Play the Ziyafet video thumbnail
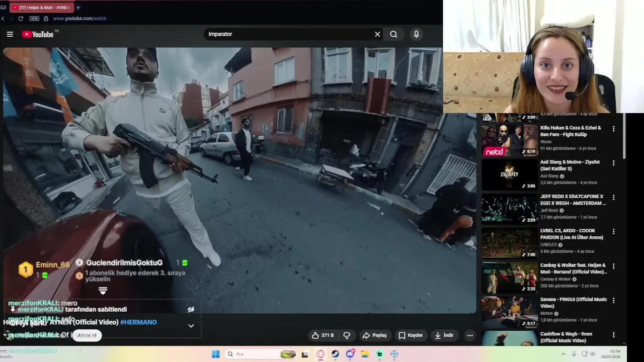Image resolution: width=644 pixels, height=362 pixels. (x=509, y=174)
